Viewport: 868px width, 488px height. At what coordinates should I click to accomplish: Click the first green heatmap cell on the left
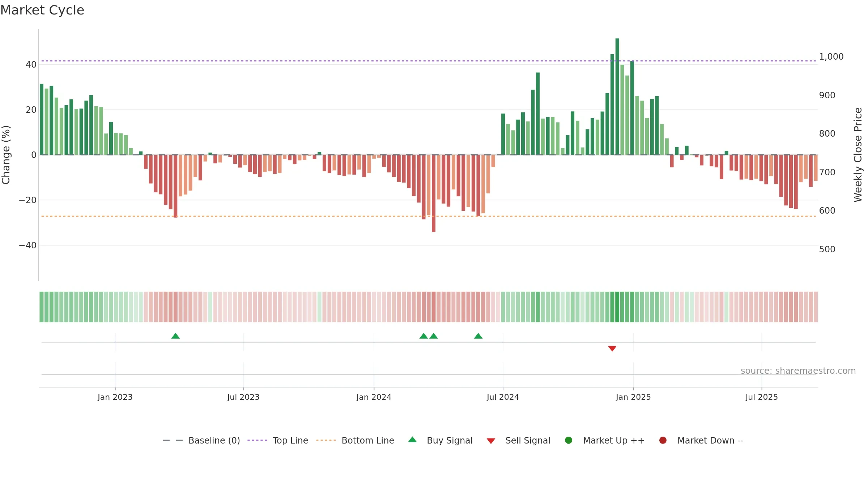tap(42, 307)
